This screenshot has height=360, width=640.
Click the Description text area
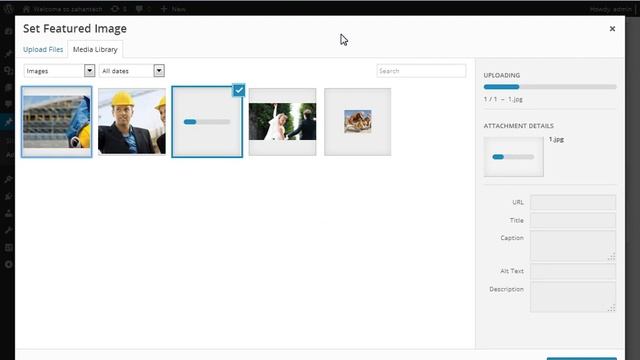[573, 297]
